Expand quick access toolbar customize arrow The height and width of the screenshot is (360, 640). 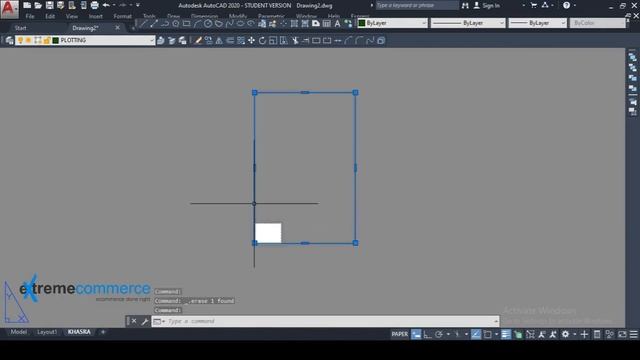(138, 5)
